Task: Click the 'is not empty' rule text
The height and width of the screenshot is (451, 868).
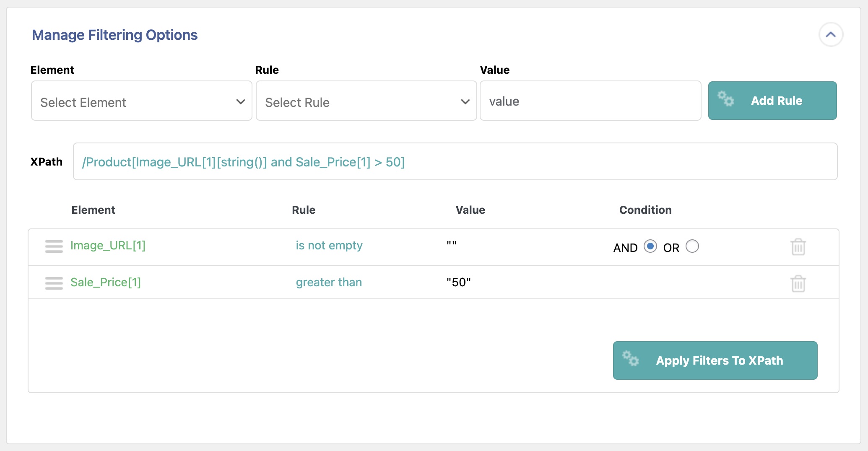Action: point(329,246)
